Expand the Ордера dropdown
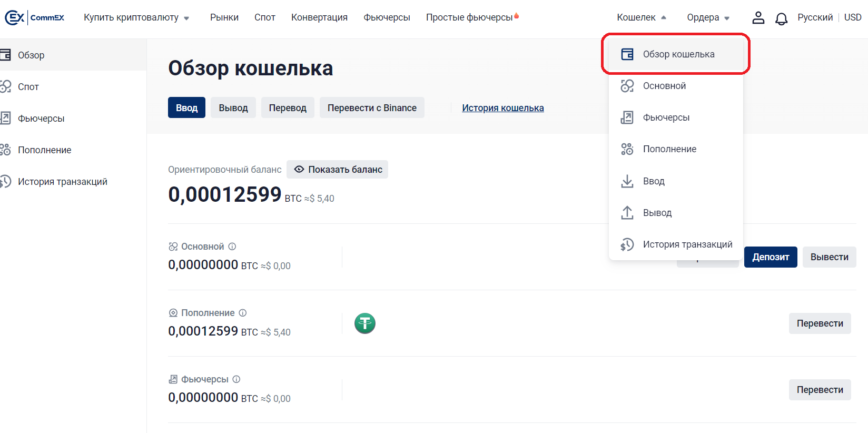Screen dimensions: 868x433 click(708, 18)
